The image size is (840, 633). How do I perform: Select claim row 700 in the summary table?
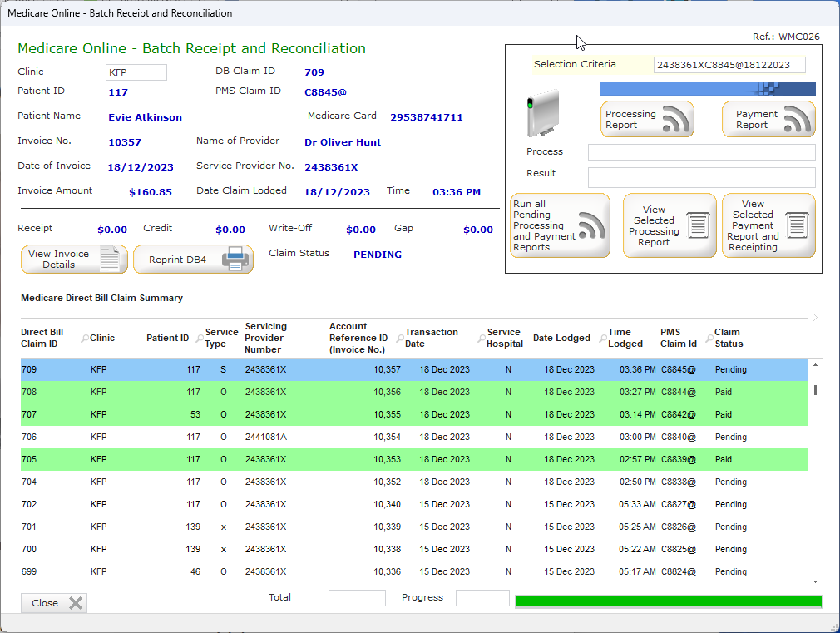[414, 550]
